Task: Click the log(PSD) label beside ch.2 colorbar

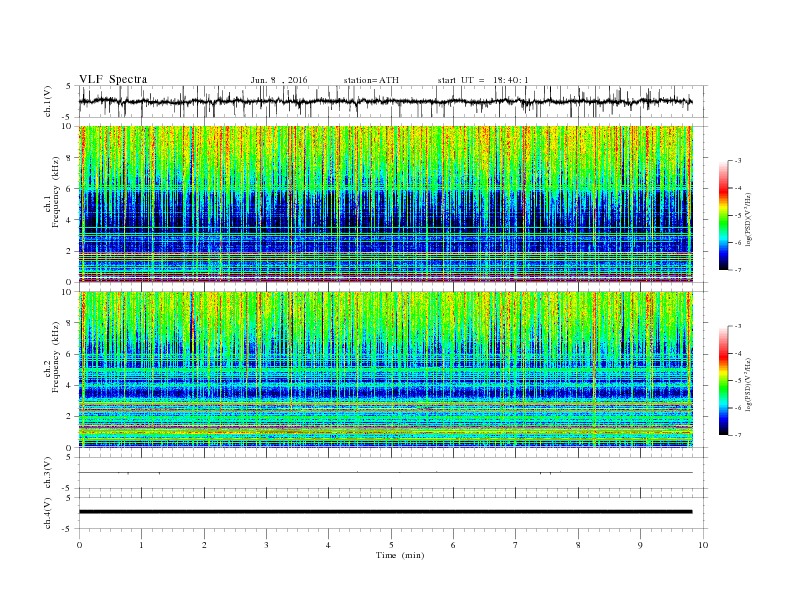Action: coord(748,384)
